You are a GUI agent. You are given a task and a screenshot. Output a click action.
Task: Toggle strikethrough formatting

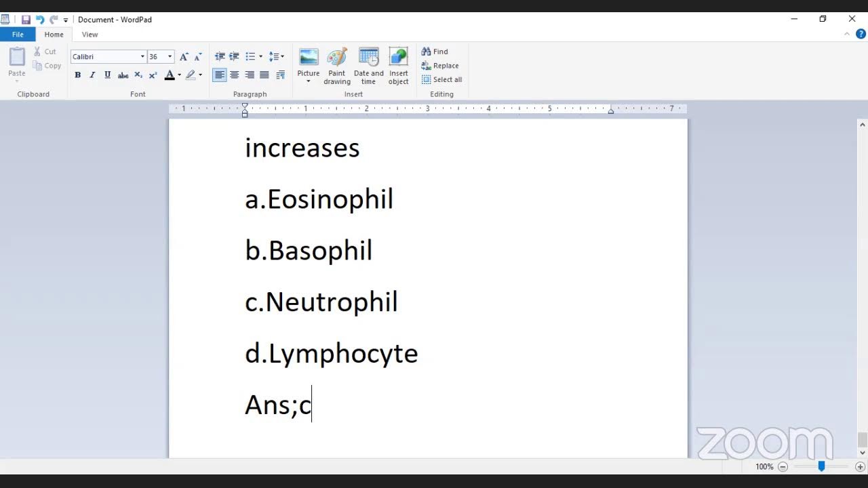click(x=123, y=75)
